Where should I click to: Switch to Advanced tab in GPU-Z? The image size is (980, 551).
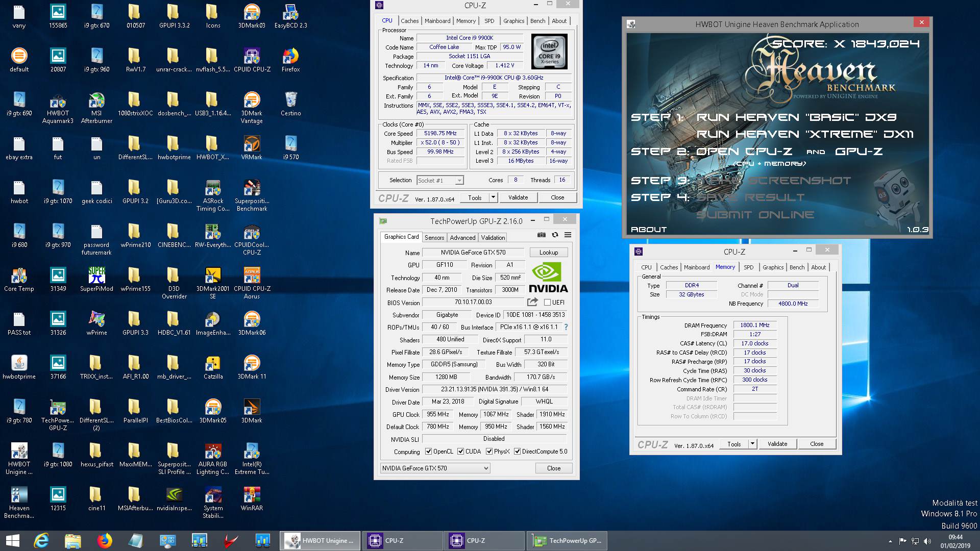click(x=462, y=238)
